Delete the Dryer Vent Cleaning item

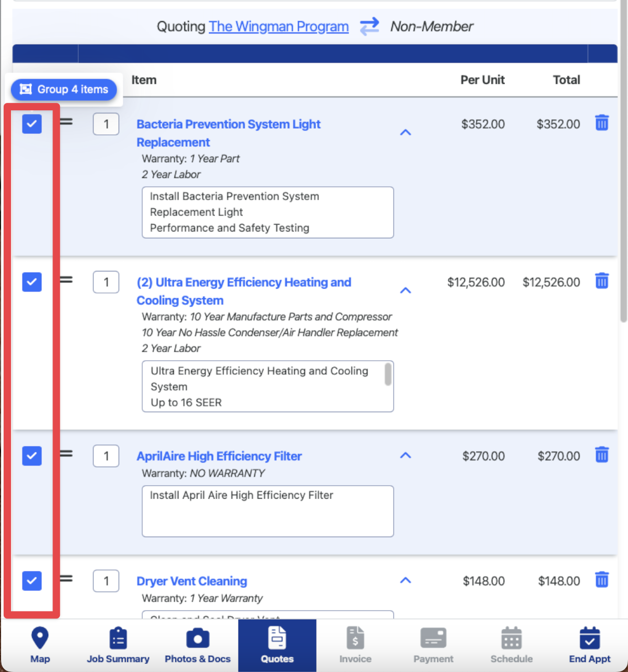(x=602, y=580)
